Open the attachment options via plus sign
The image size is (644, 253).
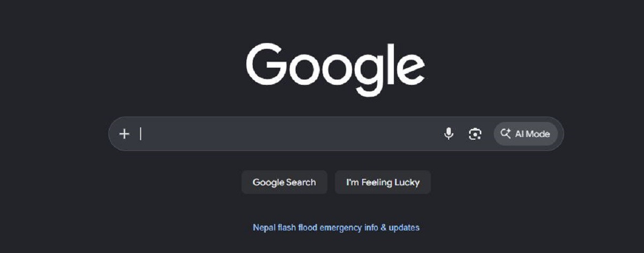[x=125, y=134]
